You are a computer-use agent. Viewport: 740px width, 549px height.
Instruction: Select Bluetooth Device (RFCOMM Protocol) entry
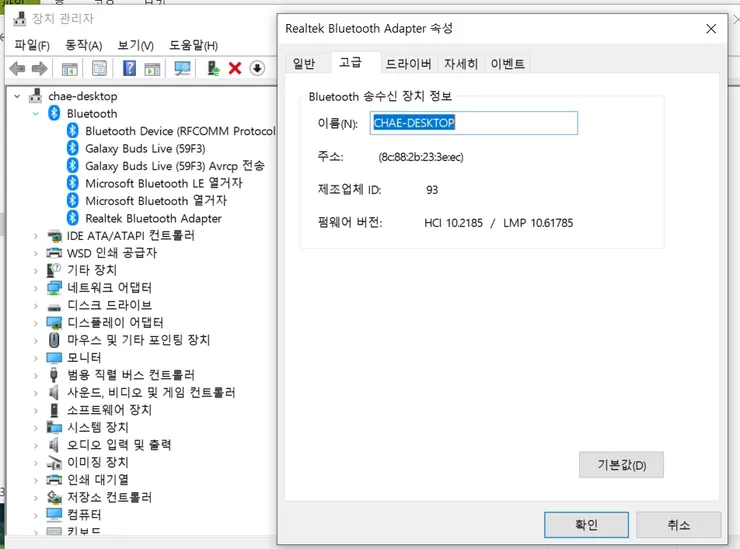[x=180, y=131]
